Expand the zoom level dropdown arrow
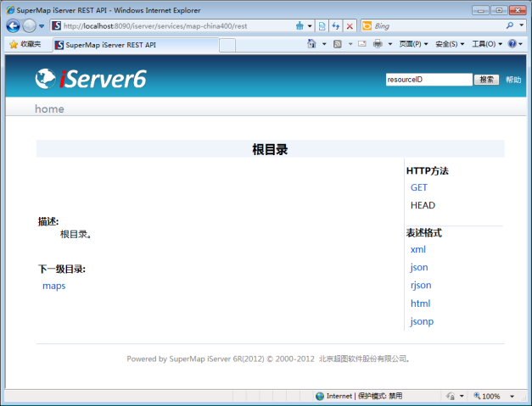The image size is (532, 406). (x=512, y=396)
